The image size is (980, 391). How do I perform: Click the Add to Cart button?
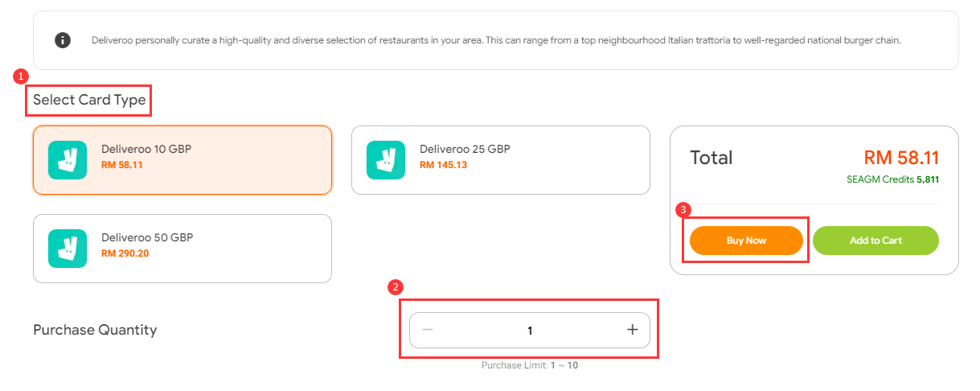tap(875, 241)
